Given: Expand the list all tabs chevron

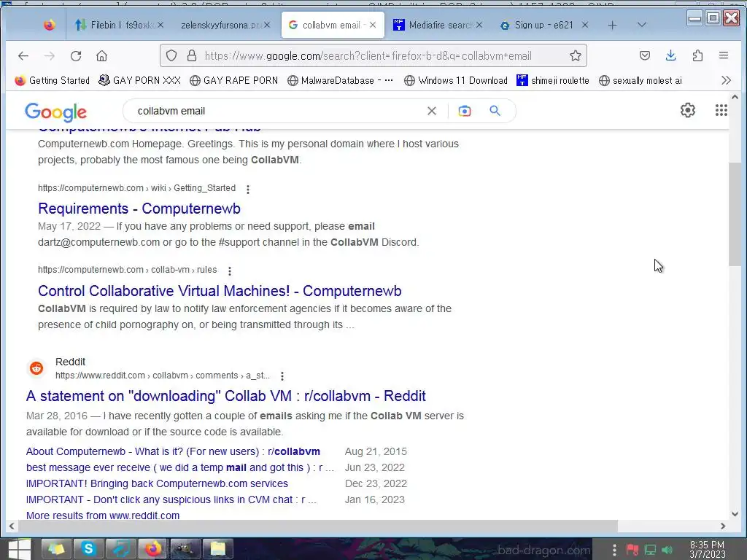Looking at the screenshot, I should click(x=642, y=25).
